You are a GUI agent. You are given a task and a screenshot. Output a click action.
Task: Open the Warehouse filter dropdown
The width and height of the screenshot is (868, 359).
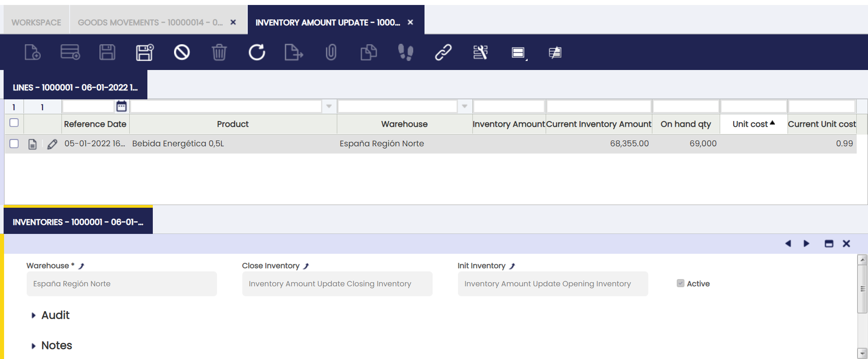(x=465, y=106)
